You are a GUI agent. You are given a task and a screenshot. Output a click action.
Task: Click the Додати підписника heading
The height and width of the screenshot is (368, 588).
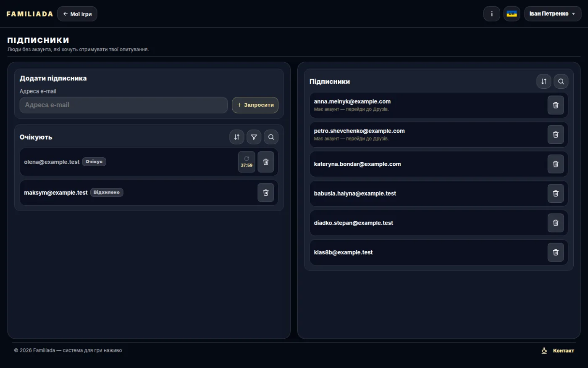tap(53, 78)
